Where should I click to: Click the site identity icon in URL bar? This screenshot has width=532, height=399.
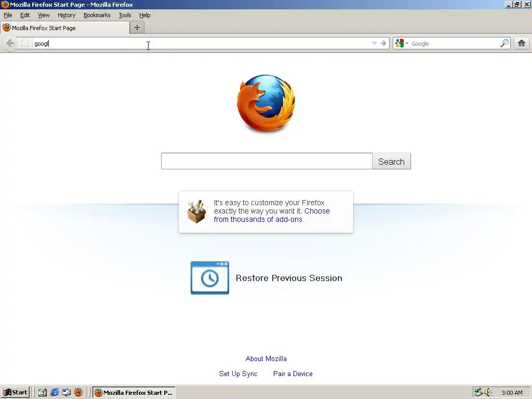point(25,43)
